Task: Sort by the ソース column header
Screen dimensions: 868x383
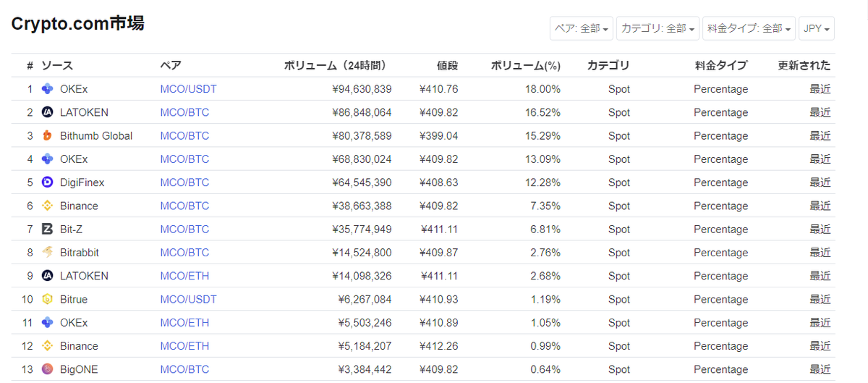Action: coord(57,65)
